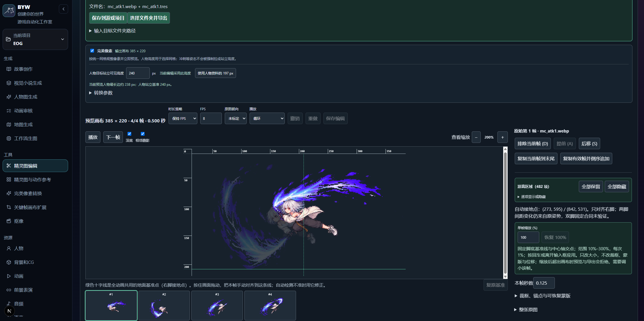
Task: Click the 动画 play triangle icon
Action: pyautogui.click(x=9, y=276)
